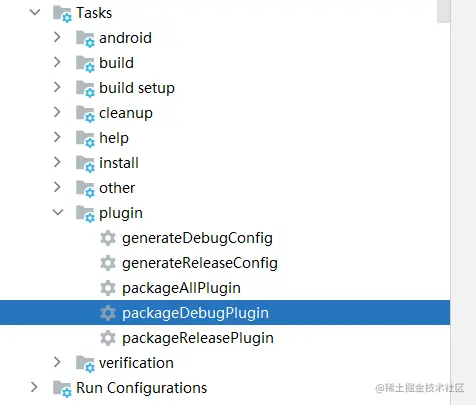Click the gear icon of packageReleasePlugin

pyautogui.click(x=108, y=338)
